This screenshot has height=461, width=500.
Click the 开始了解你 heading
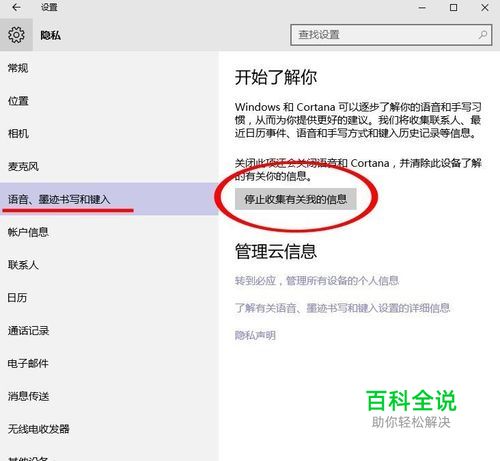point(276,77)
